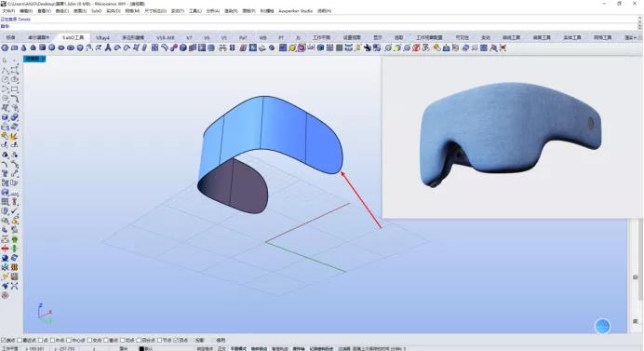Toggle the 中点 (Mid) osnap checkbox
This screenshot has height=351, width=644.
[x=53, y=341]
